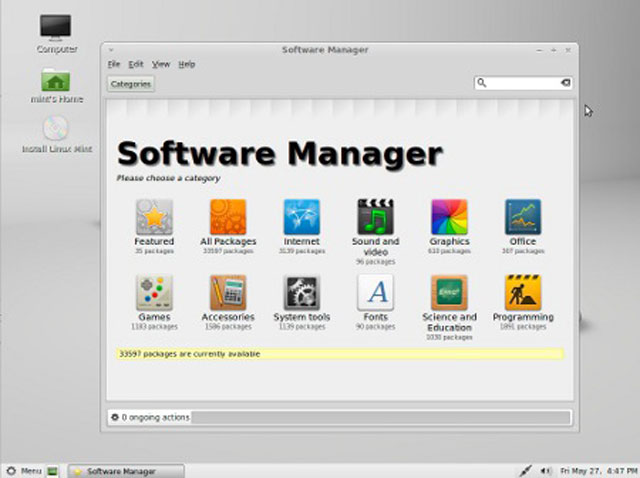Click the 'Please choose a category' subtitle
Image resolution: width=640 pixels, height=478 pixels.
tap(169, 178)
